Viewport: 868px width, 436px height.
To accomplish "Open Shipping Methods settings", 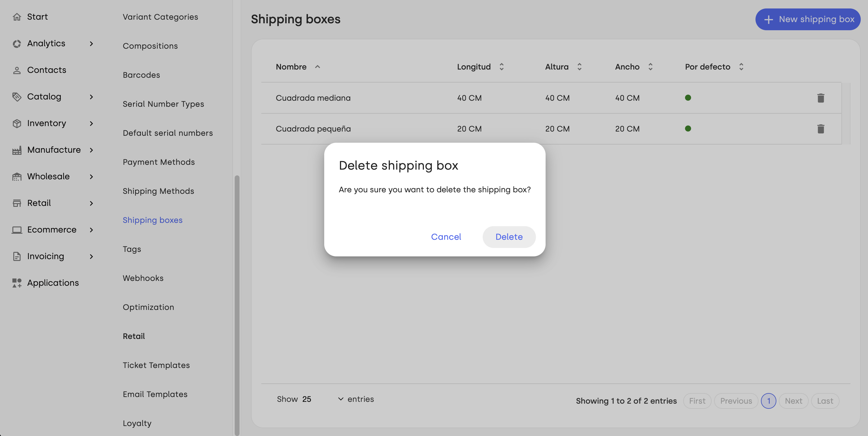I will click(x=158, y=191).
